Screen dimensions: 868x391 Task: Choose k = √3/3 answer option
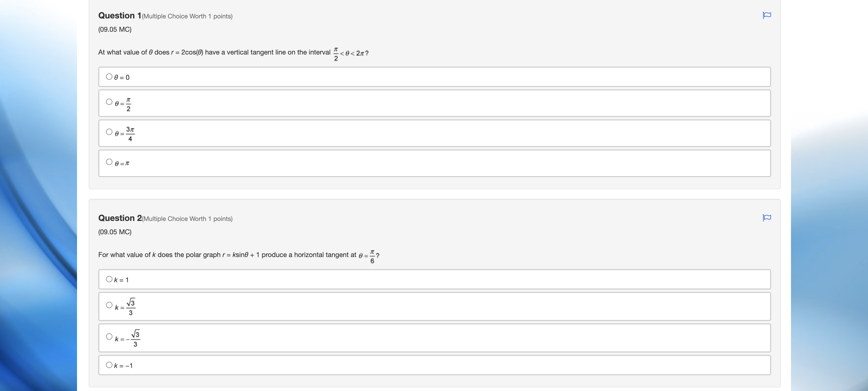click(x=109, y=304)
